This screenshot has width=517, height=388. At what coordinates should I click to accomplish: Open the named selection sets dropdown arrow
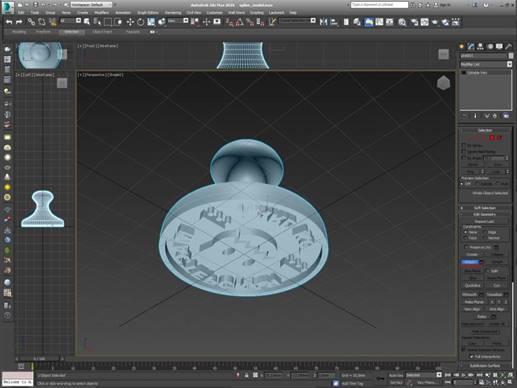coord(313,21)
